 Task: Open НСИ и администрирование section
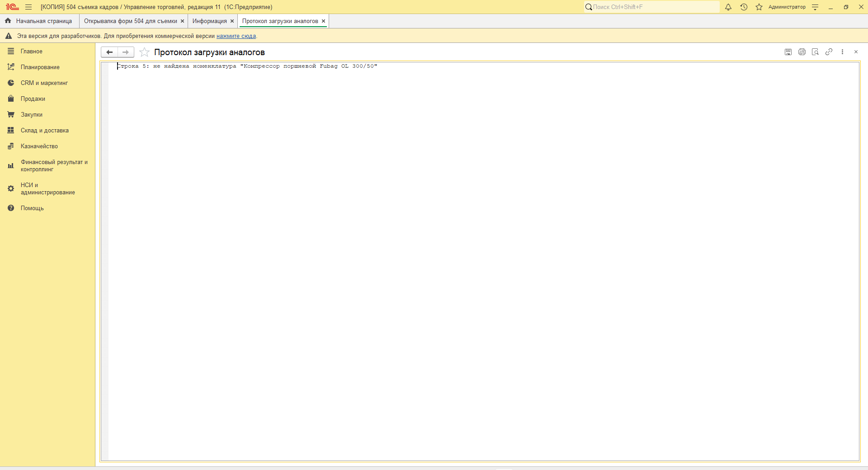pyautogui.click(x=47, y=189)
